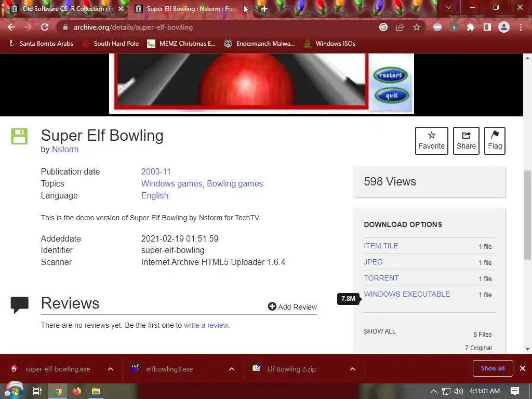Screen dimensions: 532x399
Task: Open the Extensions puzzle icon
Action: pos(470,27)
